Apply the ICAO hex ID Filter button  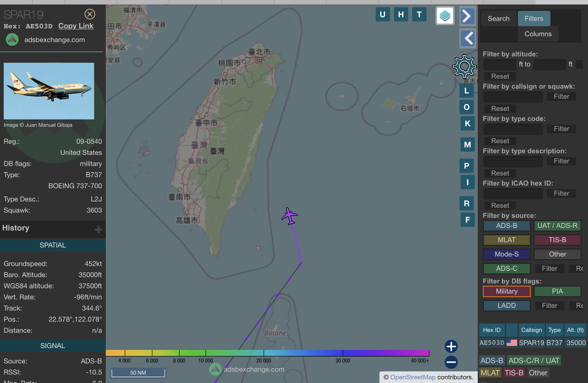pyautogui.click(x=561, y=193)
